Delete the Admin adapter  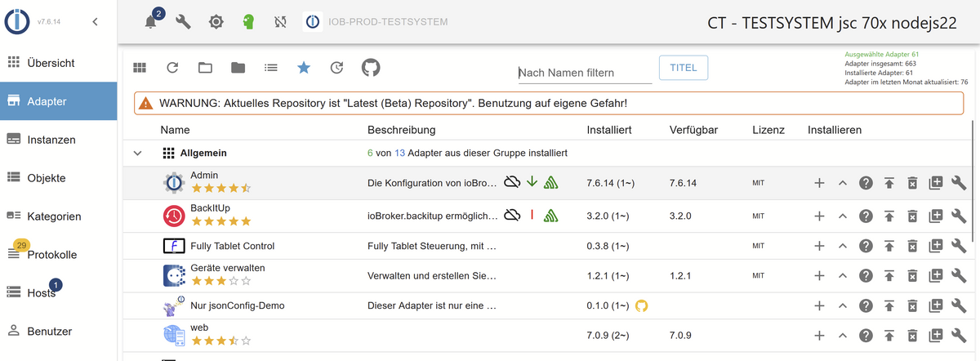913,183
